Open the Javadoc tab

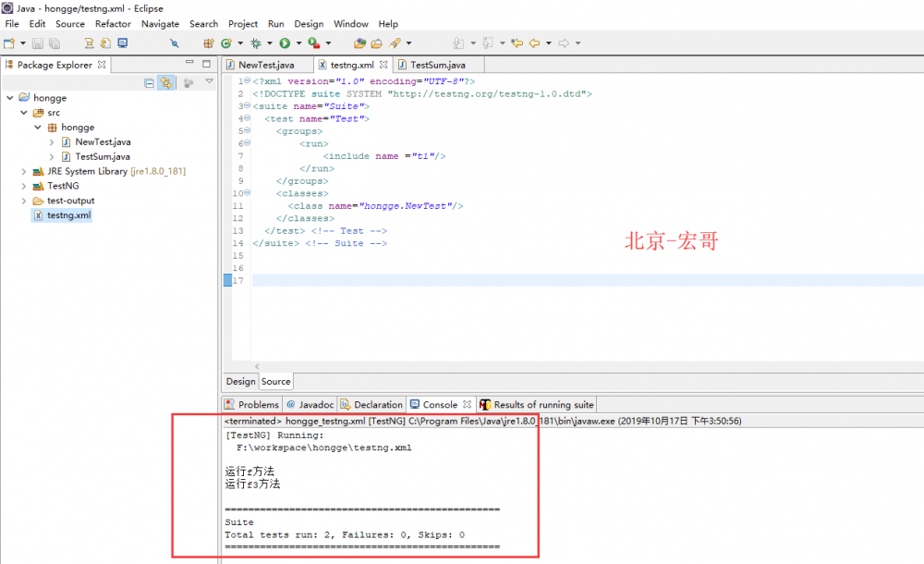310,405
